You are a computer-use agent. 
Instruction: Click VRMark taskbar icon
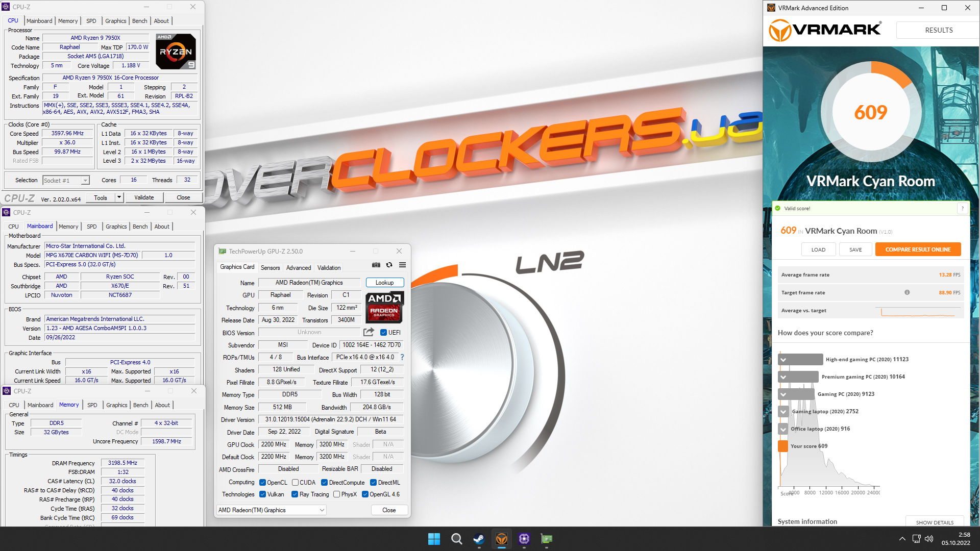(x=502, y=539)
